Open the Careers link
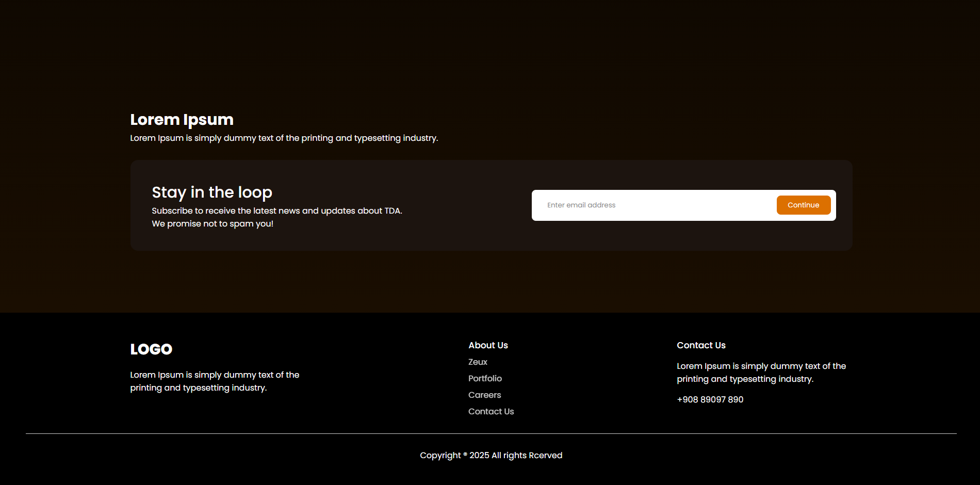This screenshot has height=485, width=980. tap(484, 395)
